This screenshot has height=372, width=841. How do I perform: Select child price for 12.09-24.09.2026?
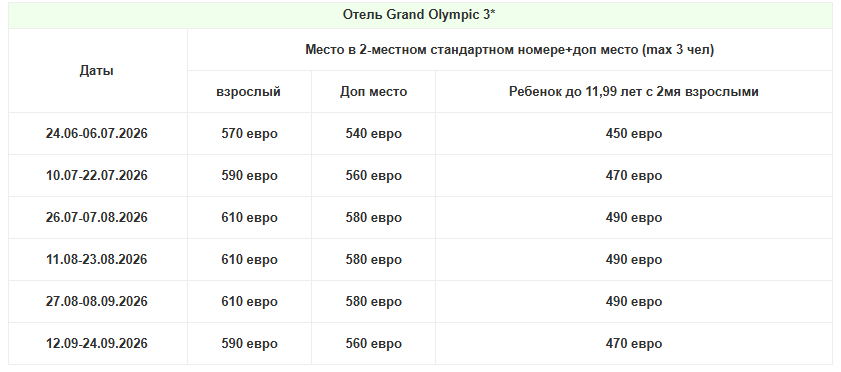(634, 343)
